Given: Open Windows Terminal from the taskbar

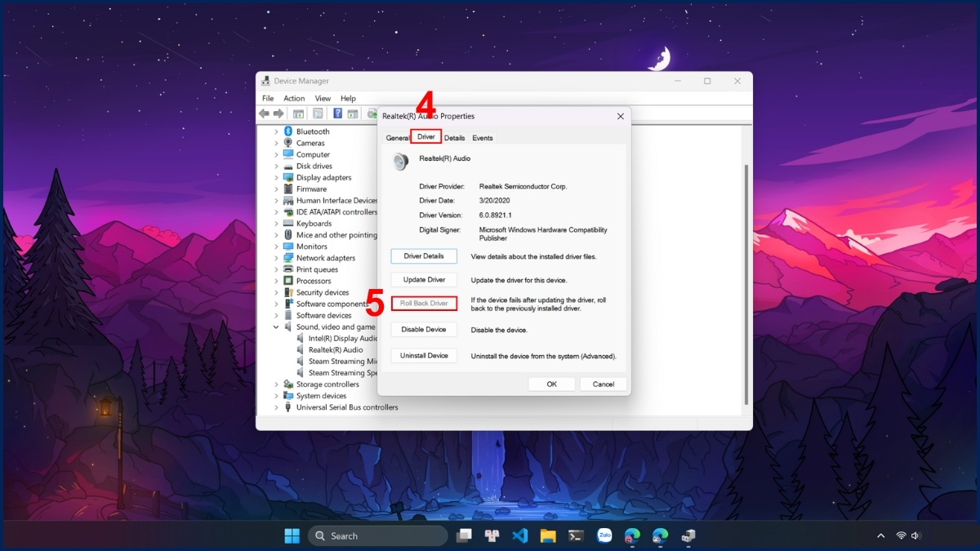Looking at the screenshot, I should (574, 536).
